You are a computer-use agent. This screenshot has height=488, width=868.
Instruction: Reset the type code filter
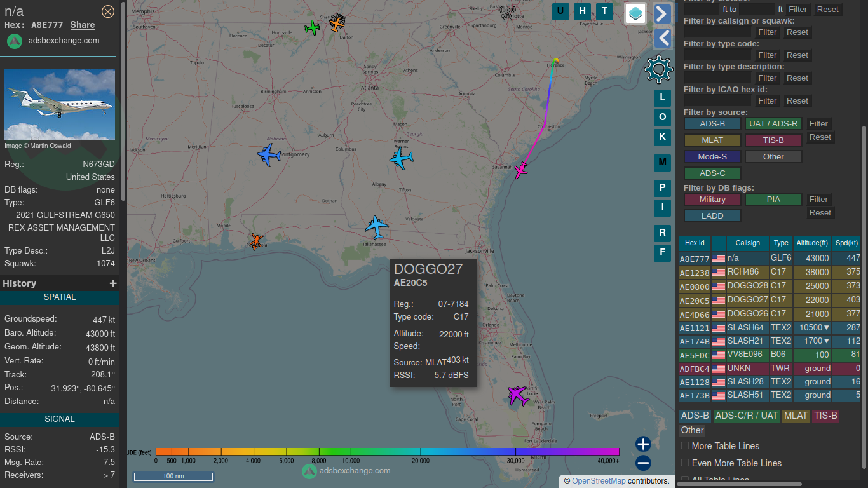[797, 55]
